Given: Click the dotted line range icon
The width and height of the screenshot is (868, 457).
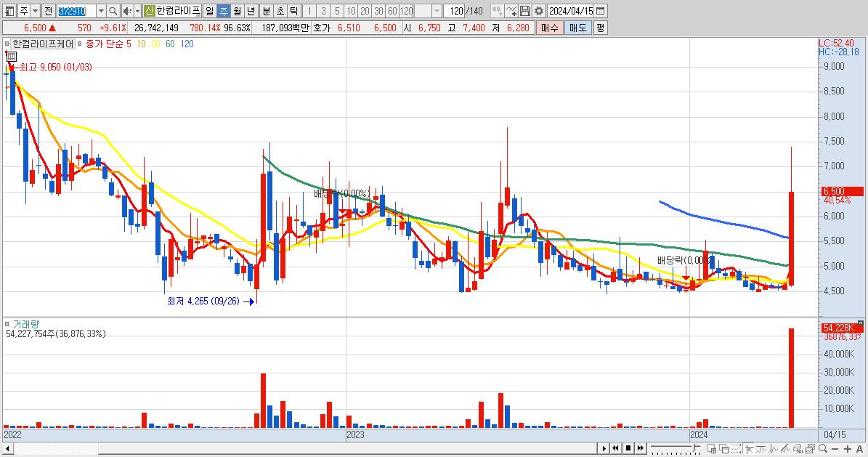Looking at the screenshot, I should click(737, 448).
